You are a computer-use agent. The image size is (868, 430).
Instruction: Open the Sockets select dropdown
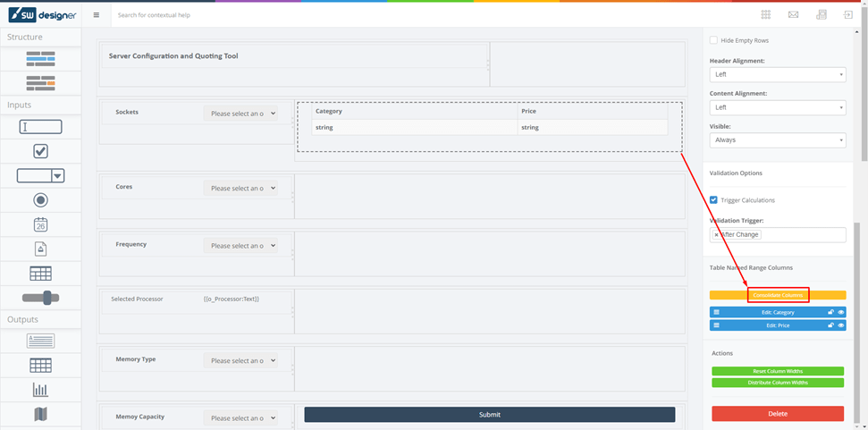click(240, 114)
